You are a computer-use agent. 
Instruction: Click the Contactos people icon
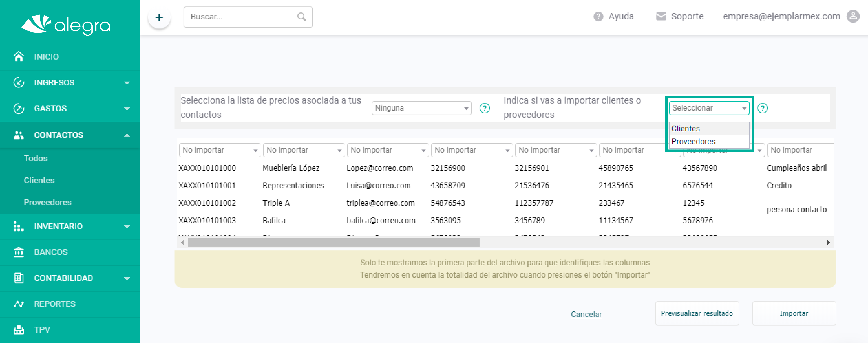[19, 135]
